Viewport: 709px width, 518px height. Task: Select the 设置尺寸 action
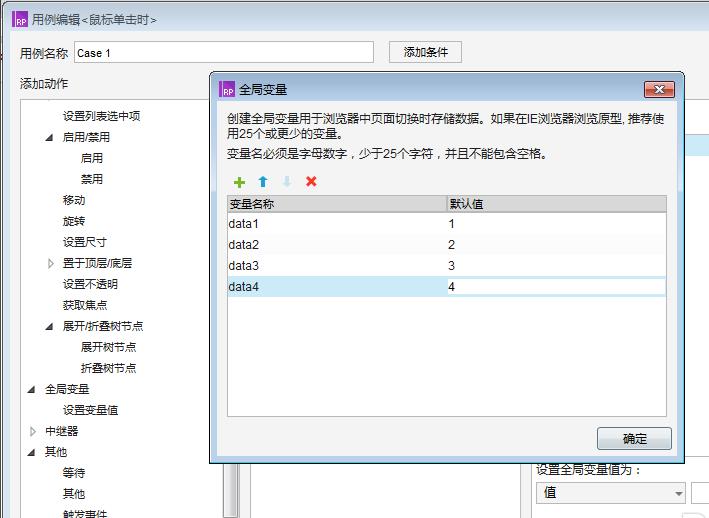click(85, 242)
